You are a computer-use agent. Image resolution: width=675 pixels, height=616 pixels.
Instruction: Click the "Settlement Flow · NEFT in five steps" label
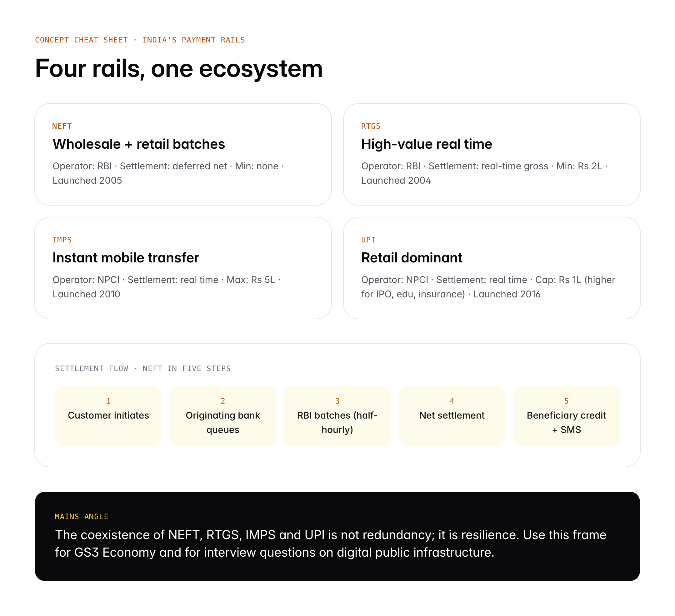click(142, 368)
